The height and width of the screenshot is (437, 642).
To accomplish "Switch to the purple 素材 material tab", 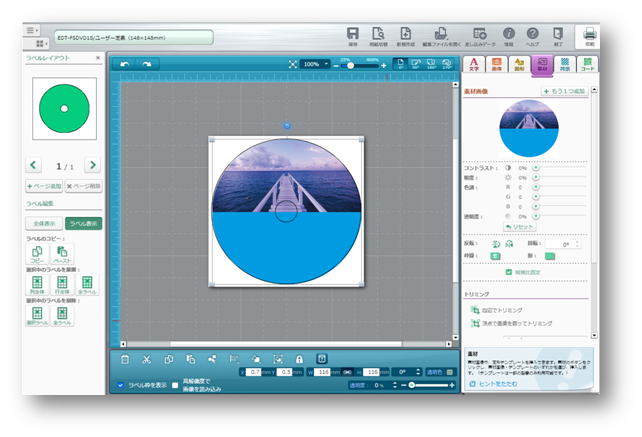I will pyautogui.click(x=542, y=65).
